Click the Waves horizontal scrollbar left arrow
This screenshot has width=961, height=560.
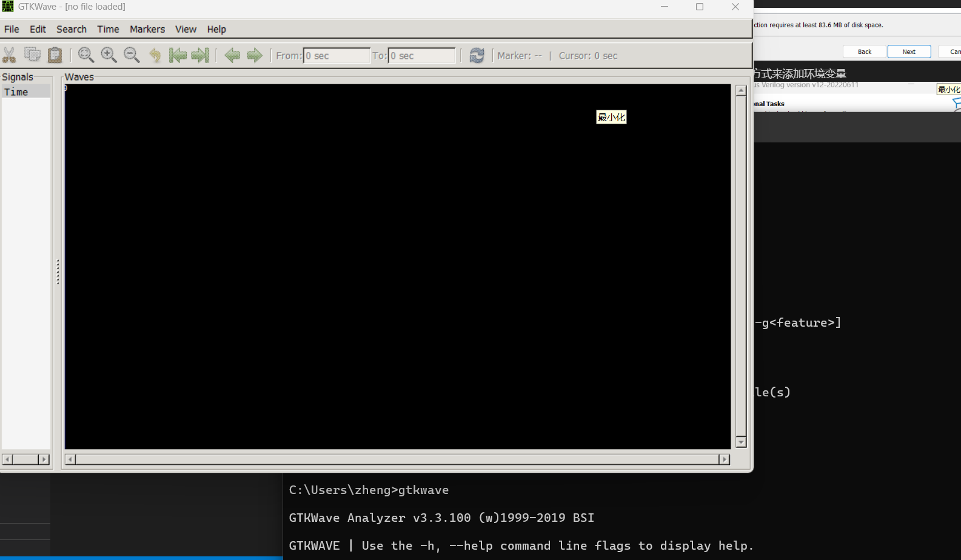coord(70,459)
